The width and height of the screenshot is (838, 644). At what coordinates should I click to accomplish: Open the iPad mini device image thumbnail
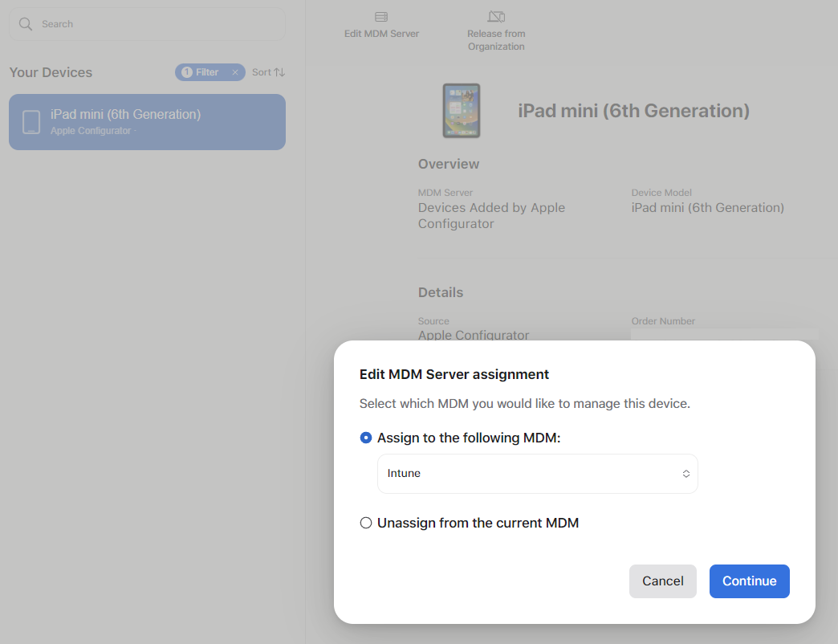(x=462, y=111)
